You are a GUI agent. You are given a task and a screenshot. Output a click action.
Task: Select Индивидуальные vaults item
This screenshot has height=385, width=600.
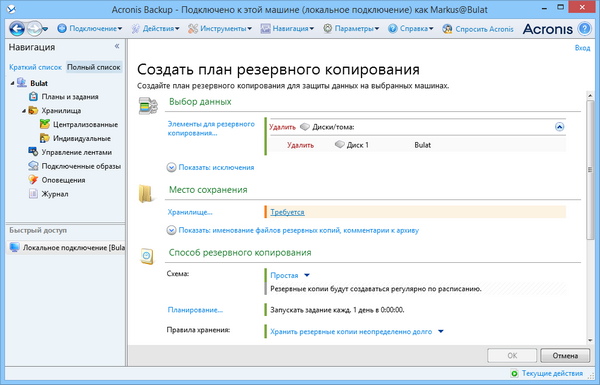[82, 139]
